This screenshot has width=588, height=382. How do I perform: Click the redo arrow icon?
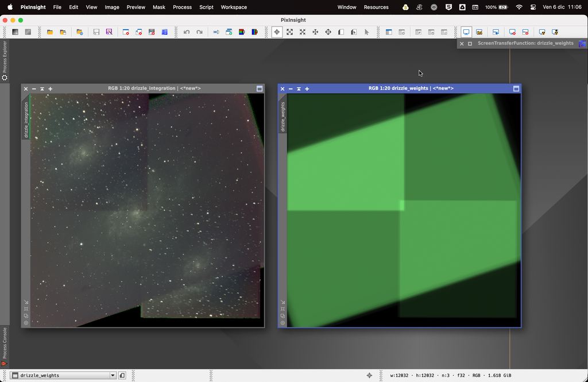pos(199,32)
